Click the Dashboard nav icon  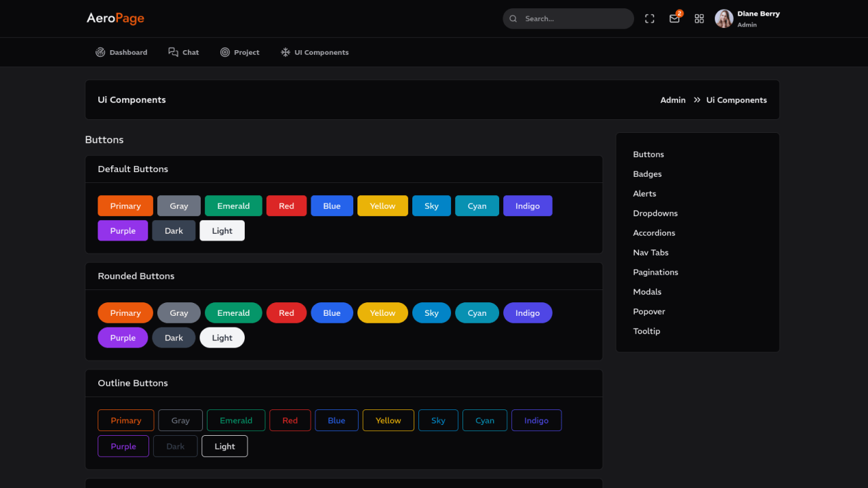pos(100,52)
